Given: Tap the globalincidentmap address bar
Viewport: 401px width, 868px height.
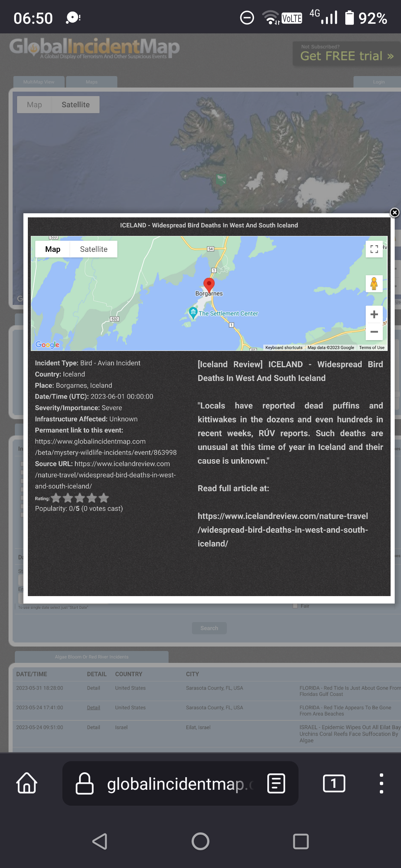Looking at the screenshot, I should point(175,784).
